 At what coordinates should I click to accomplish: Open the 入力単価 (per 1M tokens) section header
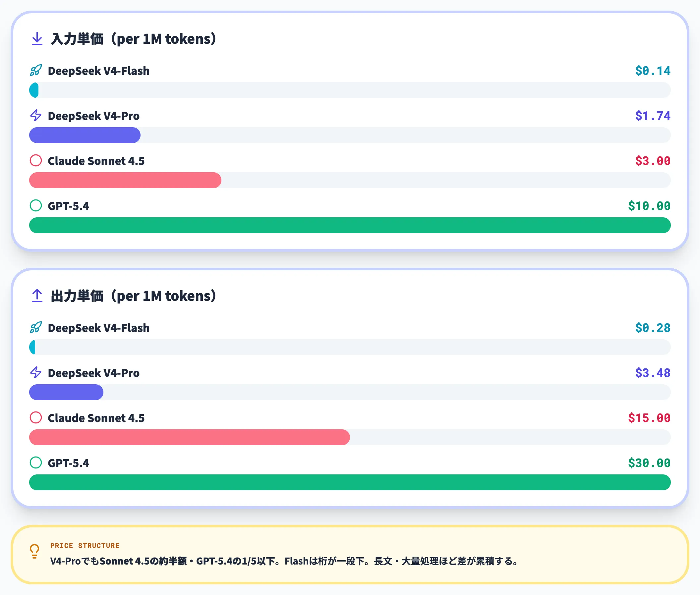tap(134, 38)
